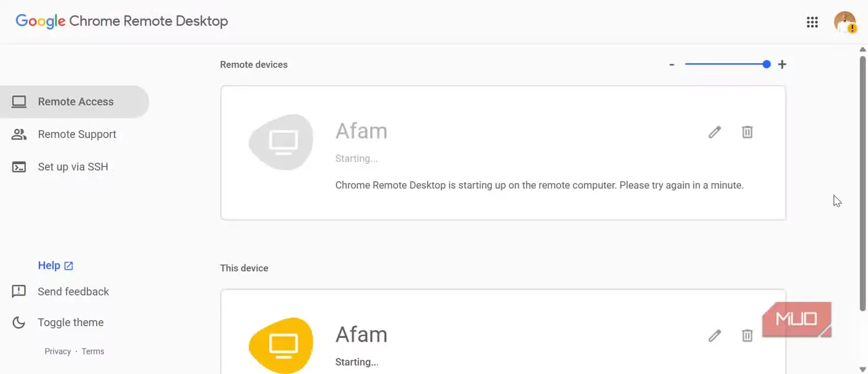Viewport: 868px width, 374px height.
Task: Click the Afam name in Remote devices card
Action: [361, 131]
